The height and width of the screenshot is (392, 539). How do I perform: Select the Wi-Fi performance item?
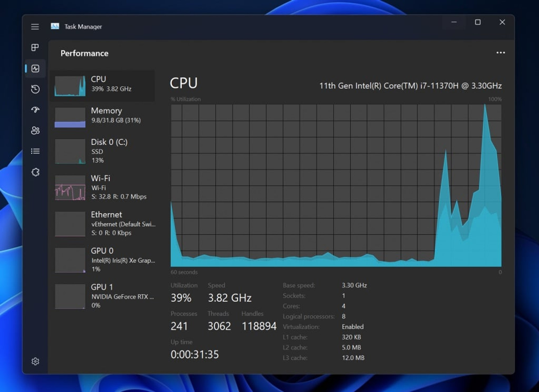[x=102, y=187]
